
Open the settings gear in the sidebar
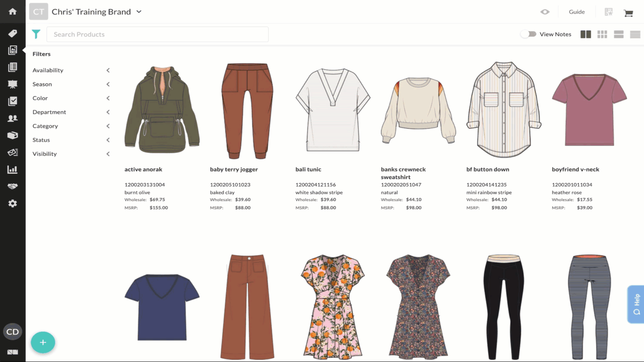pos(13,203)
